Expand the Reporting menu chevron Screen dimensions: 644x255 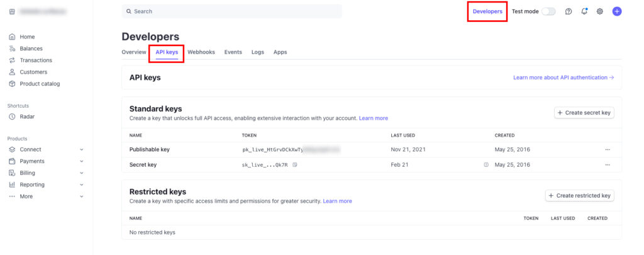coord(81,184)
